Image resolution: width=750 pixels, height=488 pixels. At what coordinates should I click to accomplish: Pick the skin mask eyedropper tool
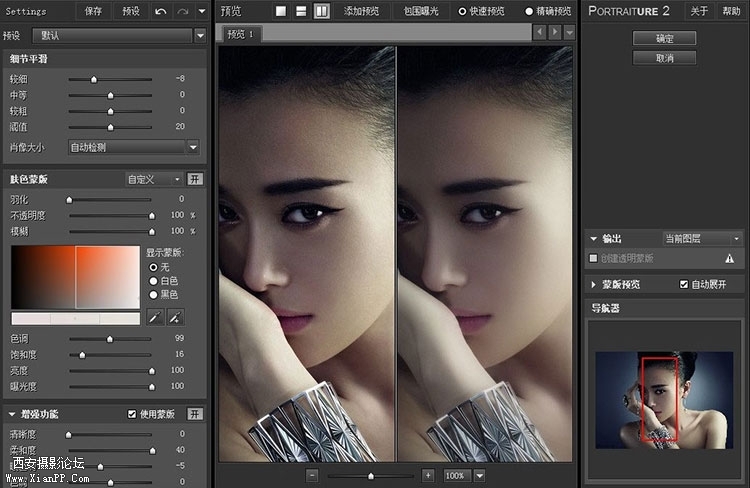155,317
